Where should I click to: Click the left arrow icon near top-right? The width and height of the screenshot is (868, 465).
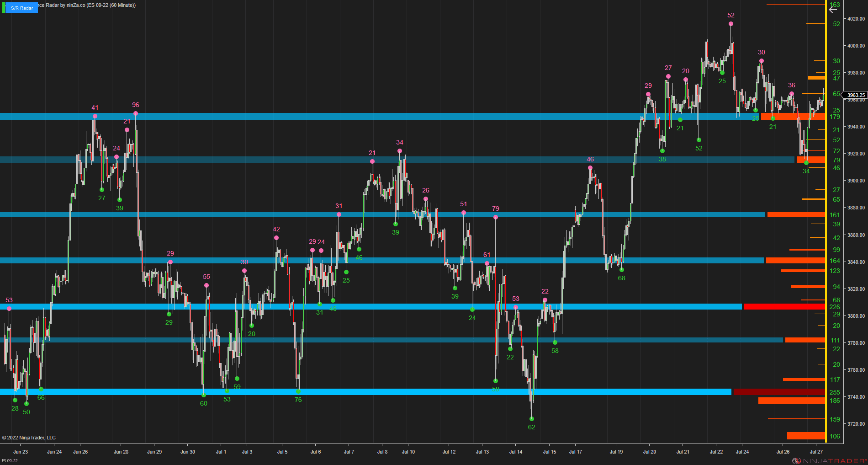click(x=833, y=10)
